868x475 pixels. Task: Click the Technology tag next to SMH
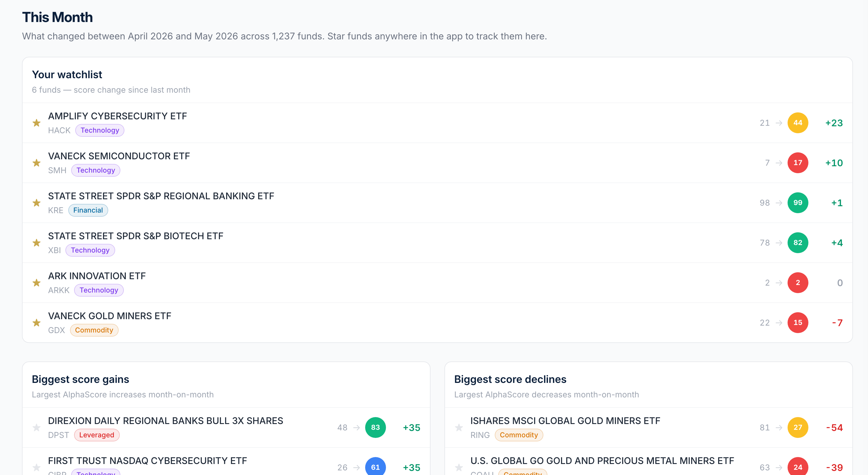click(96, 170)
